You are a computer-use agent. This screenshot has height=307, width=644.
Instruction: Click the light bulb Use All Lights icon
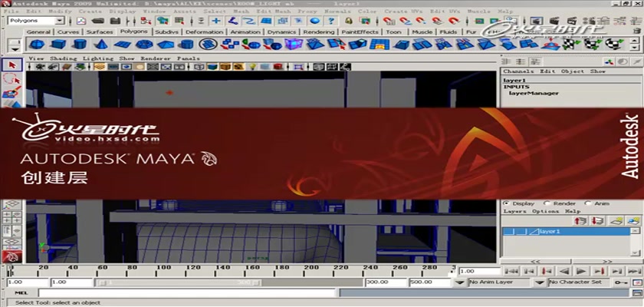click(x=252, y=66)
